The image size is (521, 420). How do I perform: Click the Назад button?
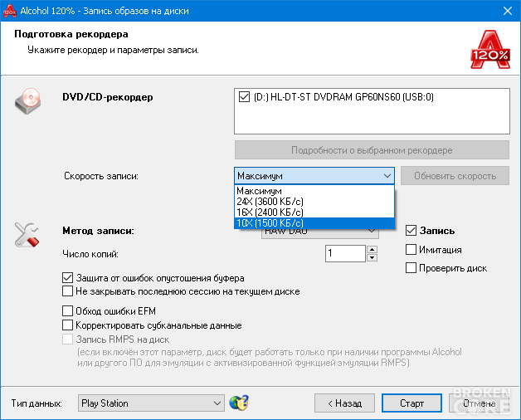tap(344, 403)
